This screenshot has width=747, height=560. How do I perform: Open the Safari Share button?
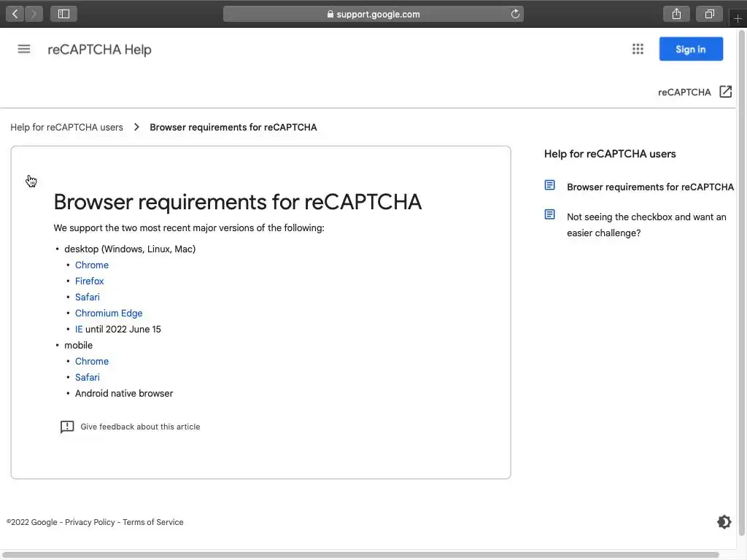676,14
